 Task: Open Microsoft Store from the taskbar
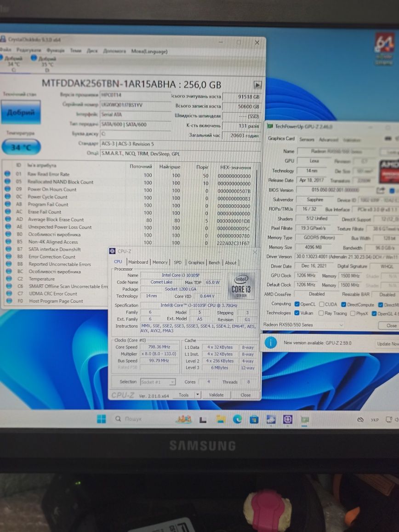254,420
